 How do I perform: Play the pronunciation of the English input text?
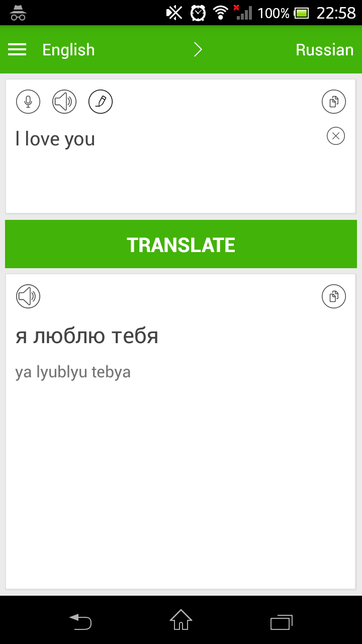tap(64, 102)
